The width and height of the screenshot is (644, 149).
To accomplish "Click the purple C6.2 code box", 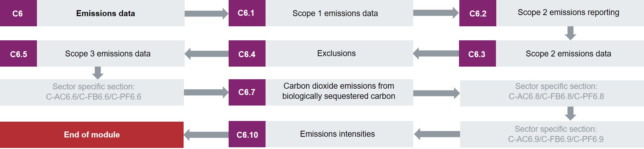I will point(478,13).
